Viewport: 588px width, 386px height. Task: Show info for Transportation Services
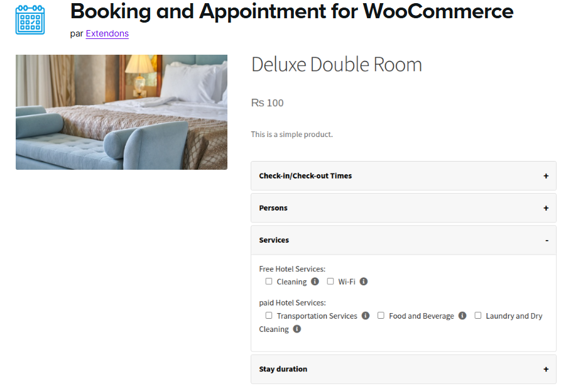click(x=366, y=316)
